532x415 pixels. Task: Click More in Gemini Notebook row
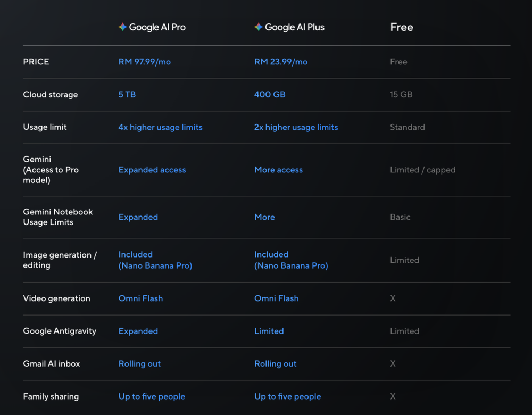264,217
